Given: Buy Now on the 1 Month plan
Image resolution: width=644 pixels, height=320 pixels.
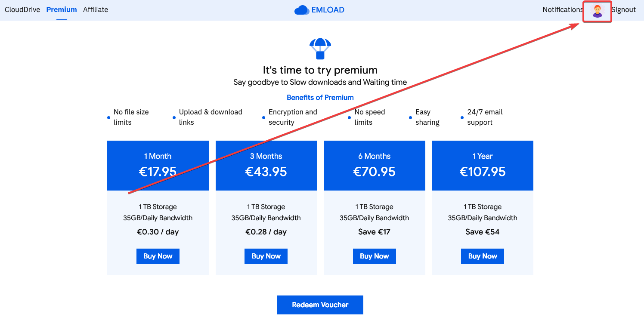Looking at the screenshot, I should (158, 256).
